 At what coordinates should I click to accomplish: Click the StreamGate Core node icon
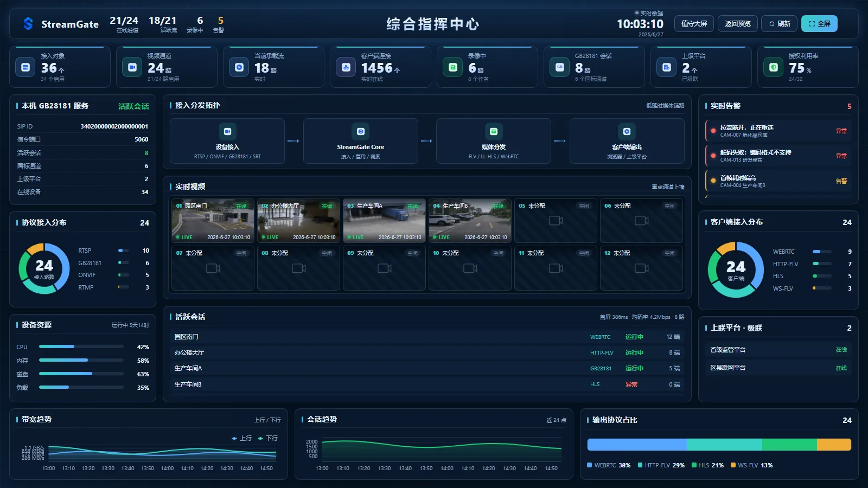point(361,131)
